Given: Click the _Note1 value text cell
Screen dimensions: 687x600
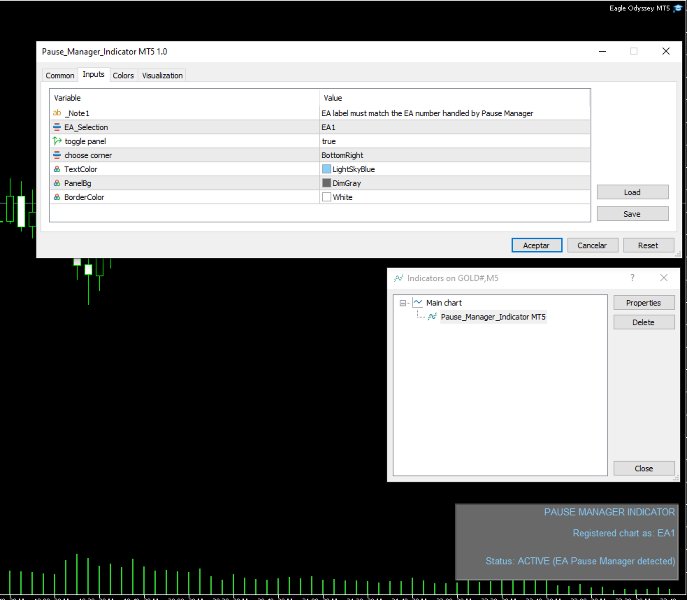Looking at the screenshot, I should point(455,113).
